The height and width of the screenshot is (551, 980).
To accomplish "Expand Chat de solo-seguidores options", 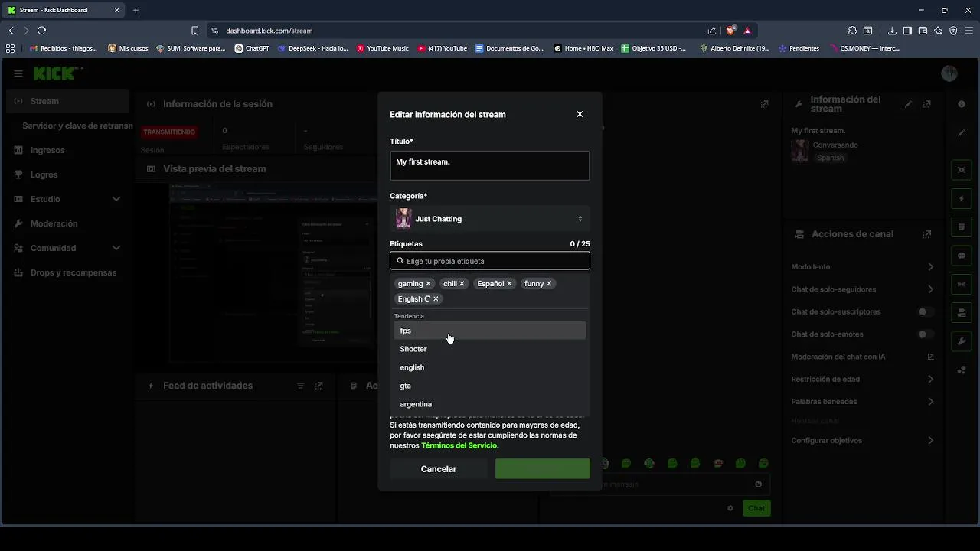I will pyautogui.click(x=930, y=289).
